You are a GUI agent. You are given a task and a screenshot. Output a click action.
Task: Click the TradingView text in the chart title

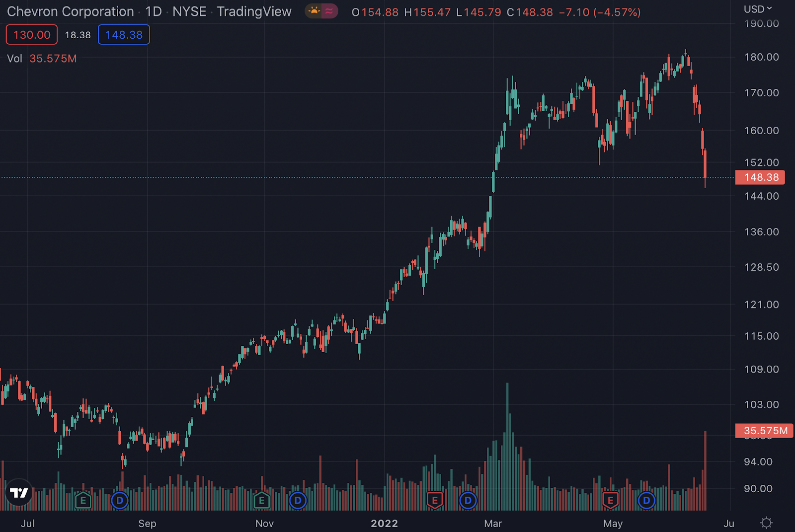(254, 11)
